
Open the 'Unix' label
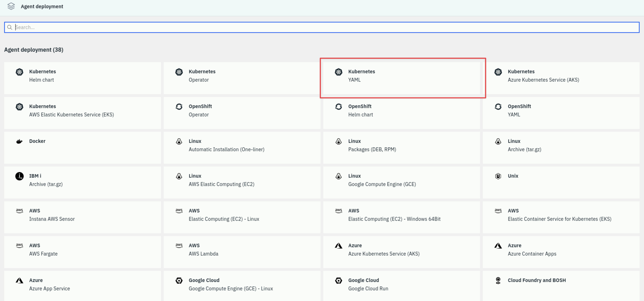(513, 176)
